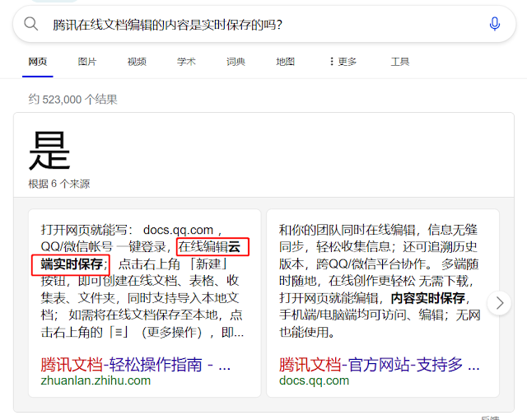Click the magnifying glass search icon
This screenshot has width=527, height=420.
click(31, 24)
